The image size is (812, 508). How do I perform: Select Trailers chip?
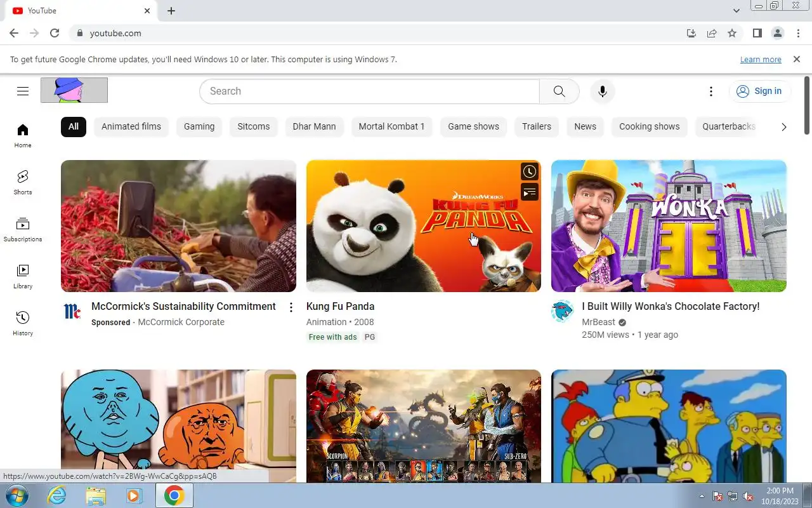pos(537,126)
